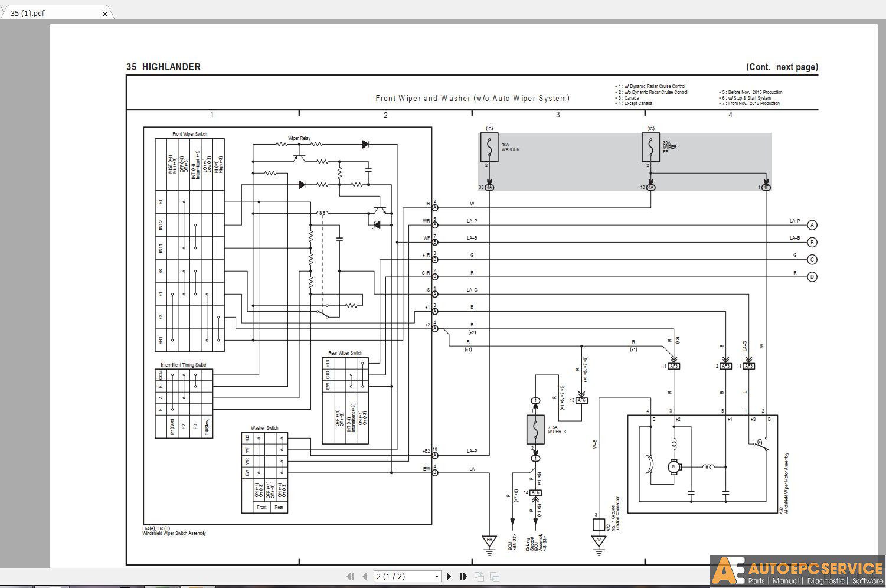Click the '11 AF3' connector label

(x=671, y=366)
